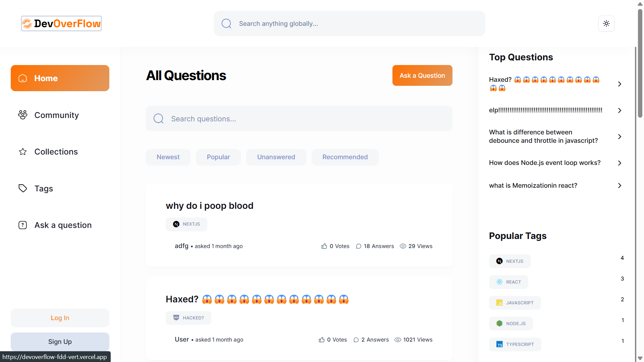Image resolution: width=644 pixels, height=362 pixels.
Task: Click the Collections star icon
Action: 22,152
